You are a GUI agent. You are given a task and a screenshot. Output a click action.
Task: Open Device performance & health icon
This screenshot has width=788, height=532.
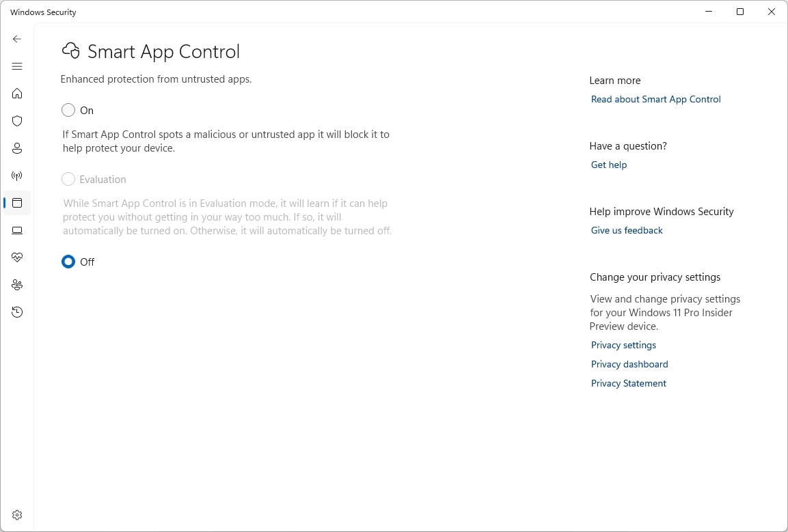point(17,257)
